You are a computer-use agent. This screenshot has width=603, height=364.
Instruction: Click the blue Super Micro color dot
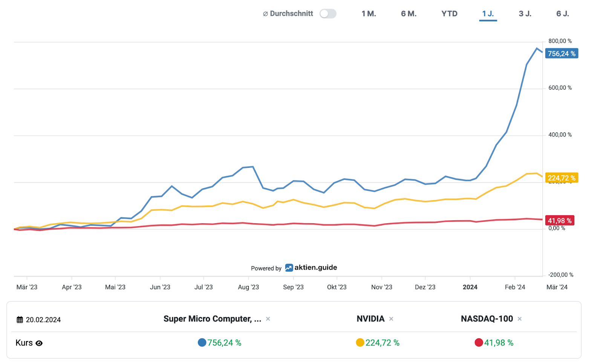tap(202, 343)
